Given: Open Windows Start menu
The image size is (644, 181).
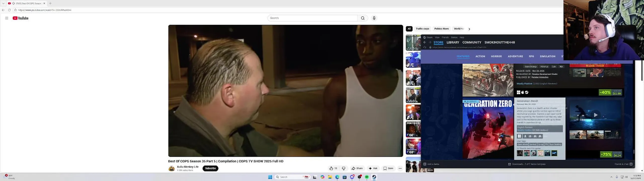Looking at the screenshot, I should tap(270, 177).
